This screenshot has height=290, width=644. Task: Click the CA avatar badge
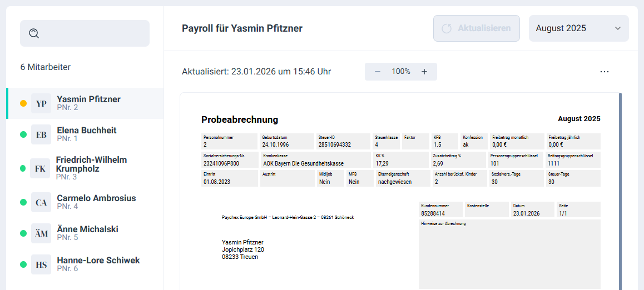(41, 202)
